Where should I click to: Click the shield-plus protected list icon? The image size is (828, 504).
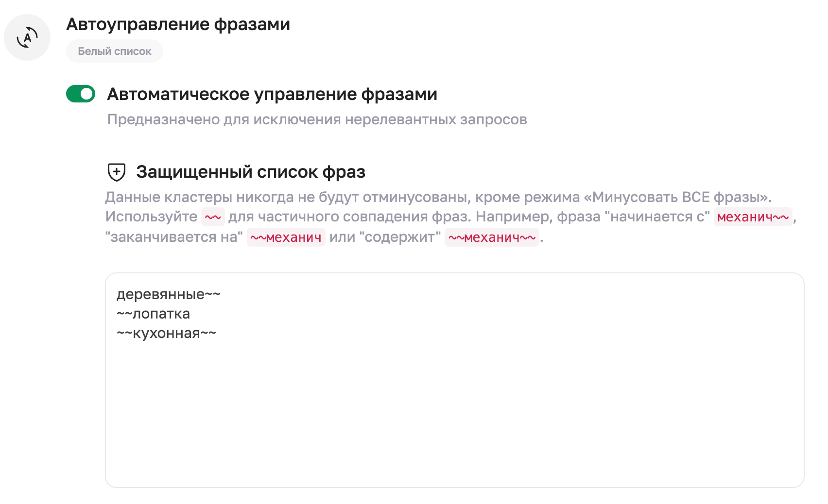tap(116, 171)
